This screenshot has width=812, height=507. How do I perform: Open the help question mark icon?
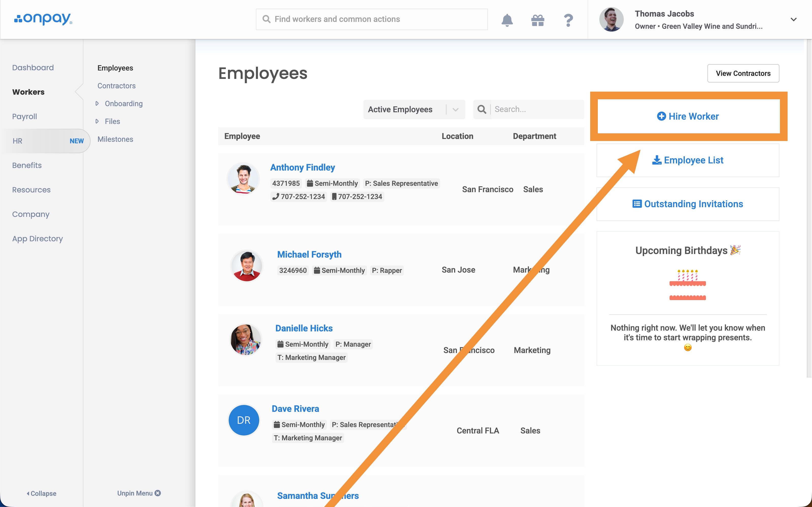[x=568, y=20]
